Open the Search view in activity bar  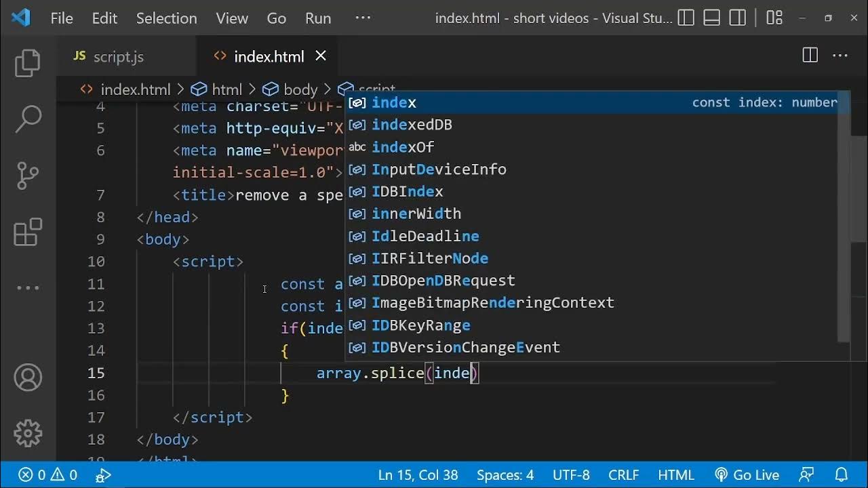(28, 119)
